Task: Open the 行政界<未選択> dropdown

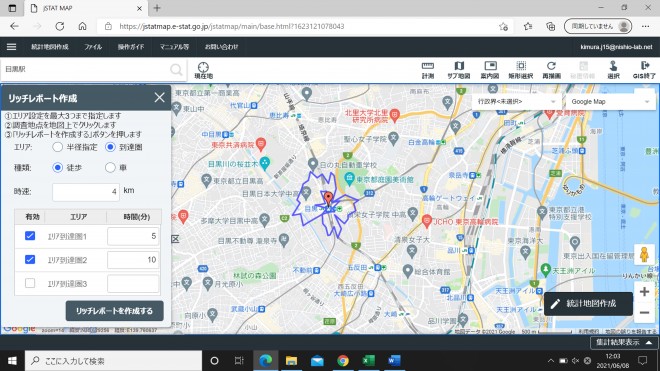Action: click(516, 101)
